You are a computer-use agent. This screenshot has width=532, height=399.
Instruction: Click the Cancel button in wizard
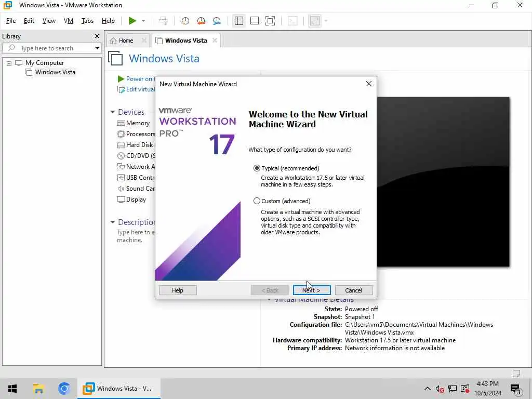click(x=353, y=290)
